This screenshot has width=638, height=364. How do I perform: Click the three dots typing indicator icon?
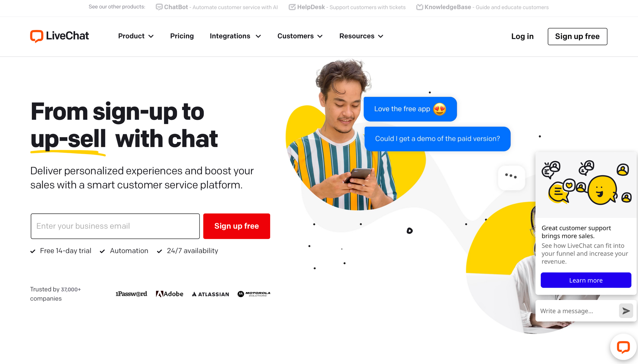click(x=510, y=176)
